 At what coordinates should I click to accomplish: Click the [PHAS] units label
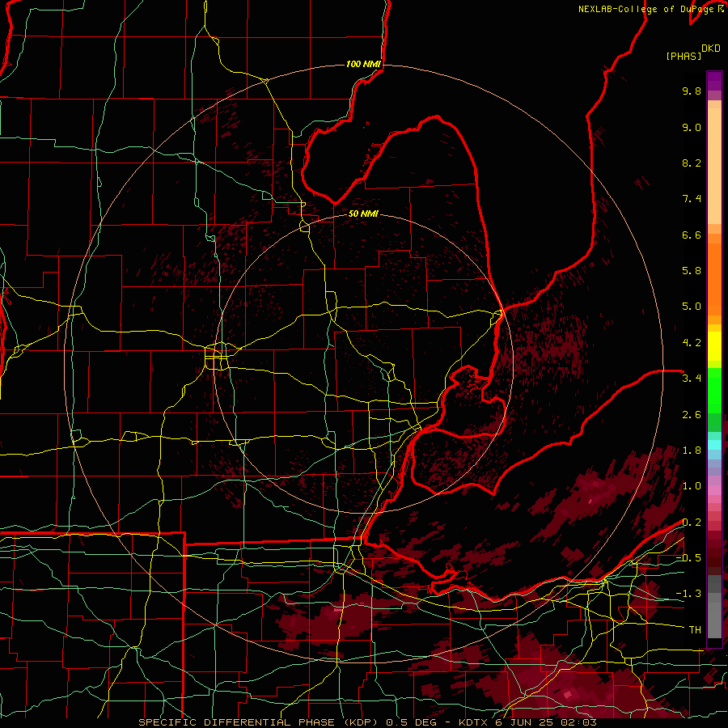coord(684,56)
